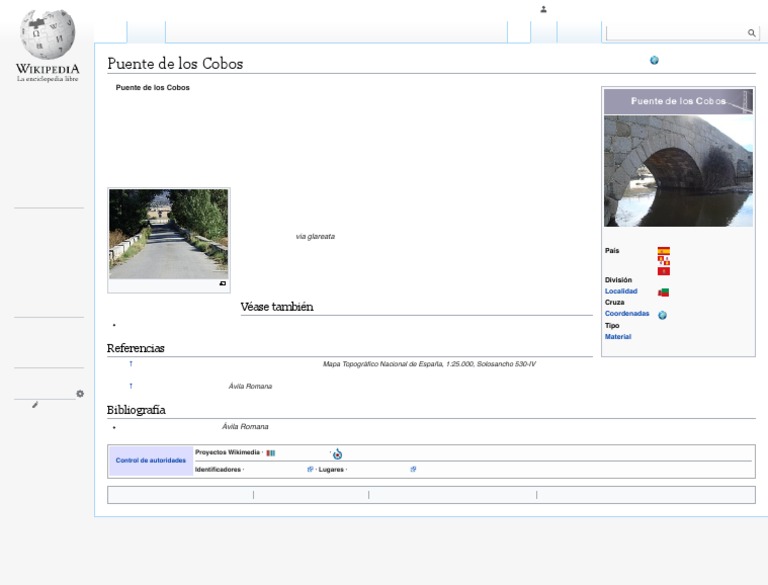Screen dimensions: 768x585
Task: Open the coordinates globe icon beside the title
Action: coord(654,60)
